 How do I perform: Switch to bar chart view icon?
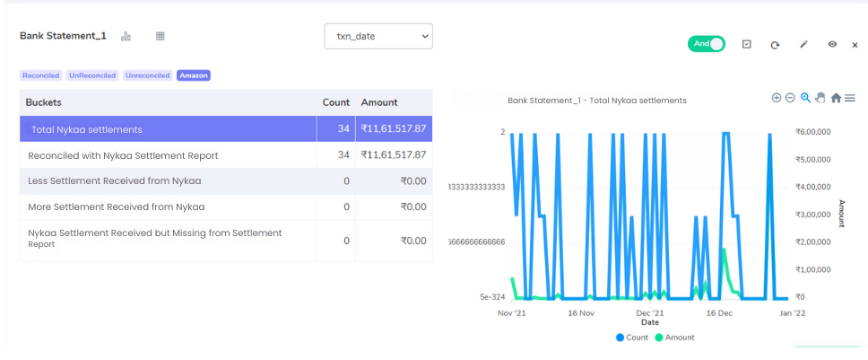coord(126,37)
